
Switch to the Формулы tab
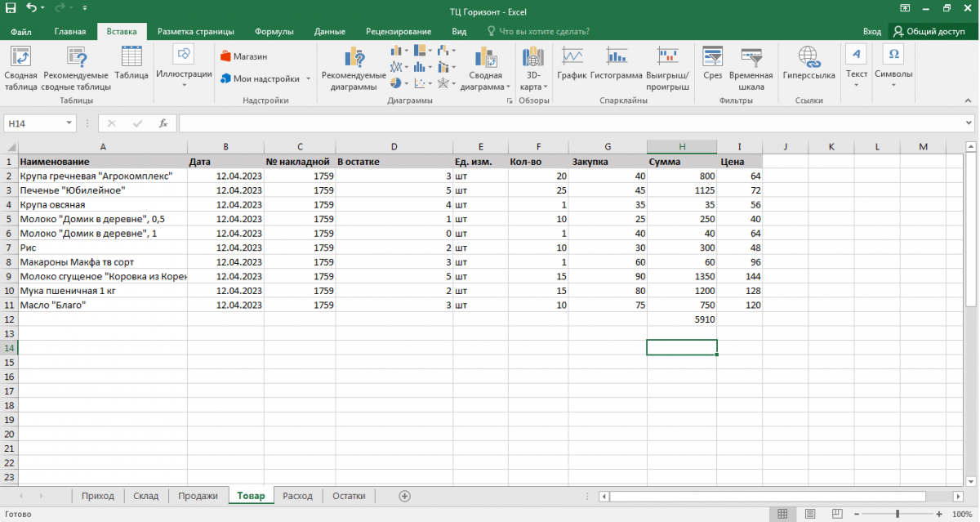[274, 31]
